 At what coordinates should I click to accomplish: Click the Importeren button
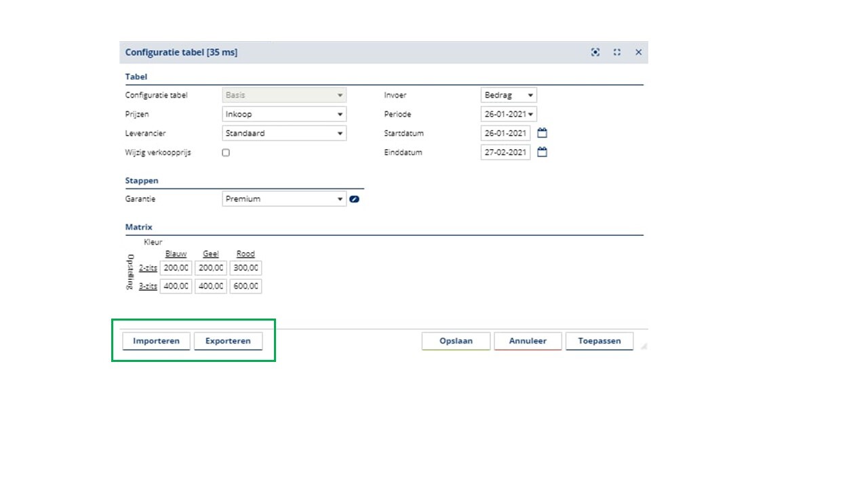point(156,341)
